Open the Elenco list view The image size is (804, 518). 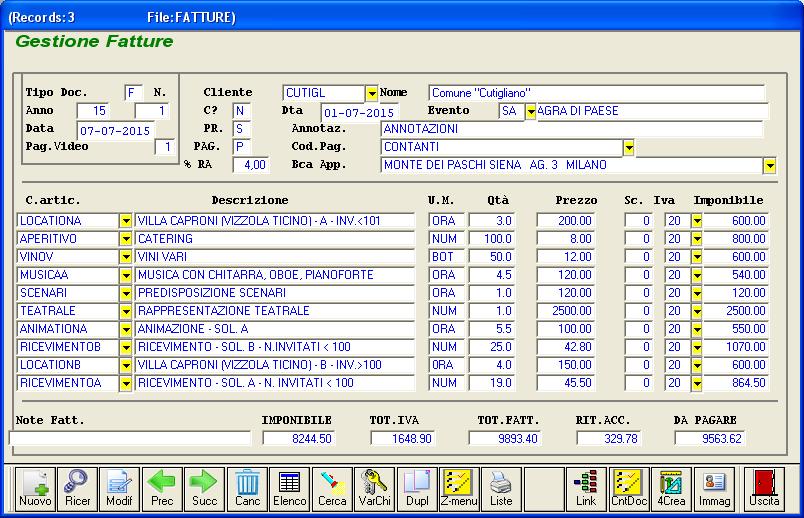[289, 487]
